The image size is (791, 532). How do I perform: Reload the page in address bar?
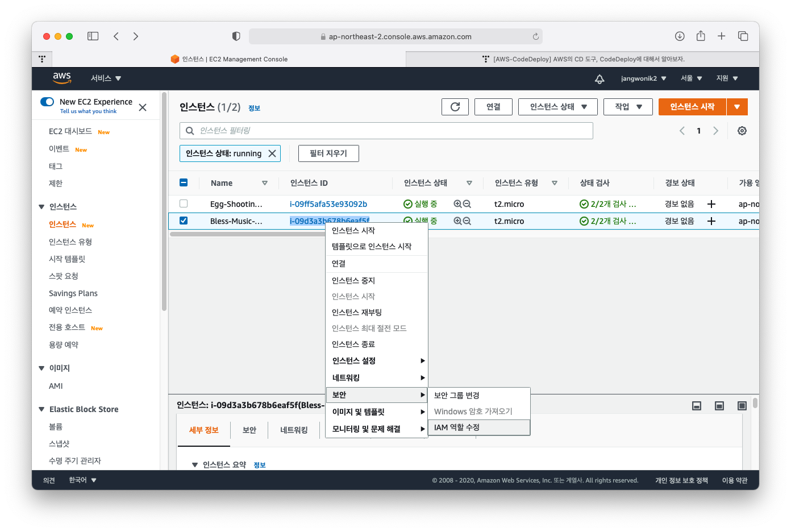[x=535, y=36]
